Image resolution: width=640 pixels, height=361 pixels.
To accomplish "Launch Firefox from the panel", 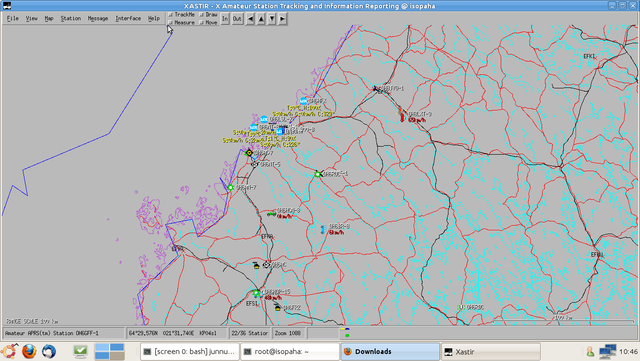I will click(29, 351).
